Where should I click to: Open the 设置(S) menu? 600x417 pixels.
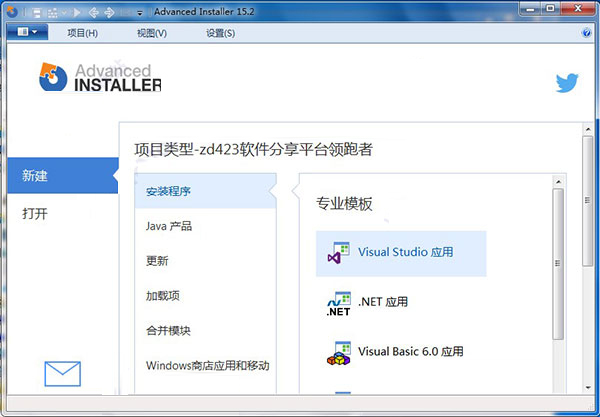(220, 33)
